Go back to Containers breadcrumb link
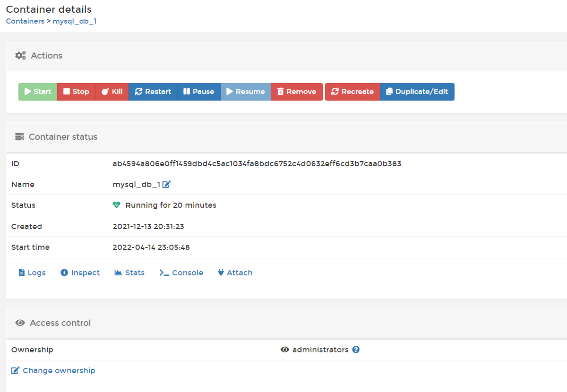567x392 pixels. 25,21
